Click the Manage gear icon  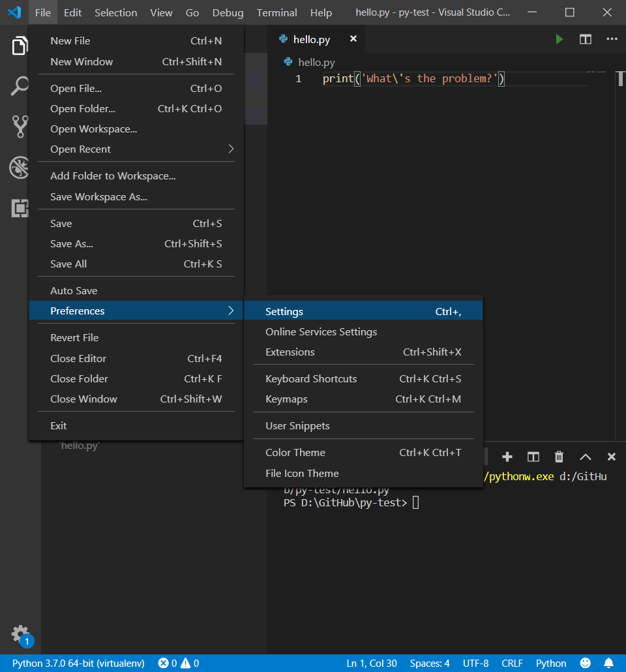click(21, 634)
